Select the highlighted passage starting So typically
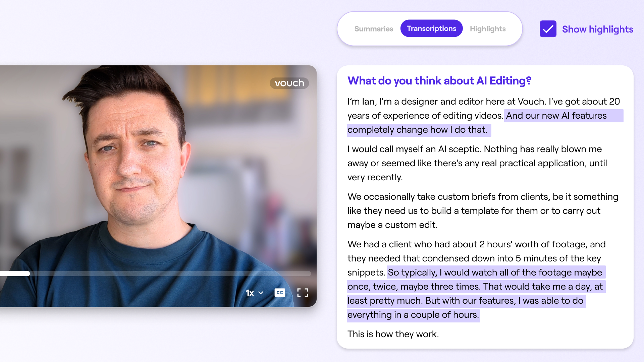Screen dimensions: 644x362 [x=476, y=287]
